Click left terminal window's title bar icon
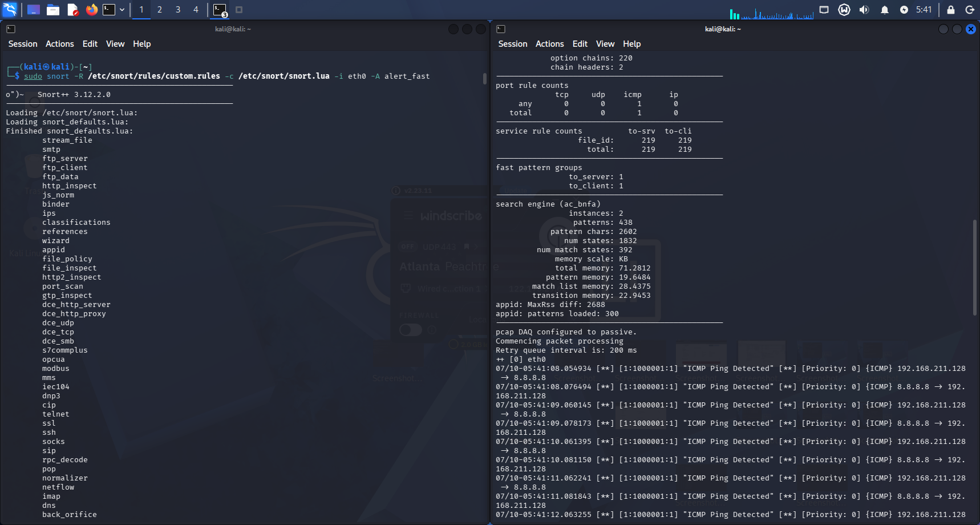Image resolution: width=980 pixels, height=525 pixels. click(11, 29)
